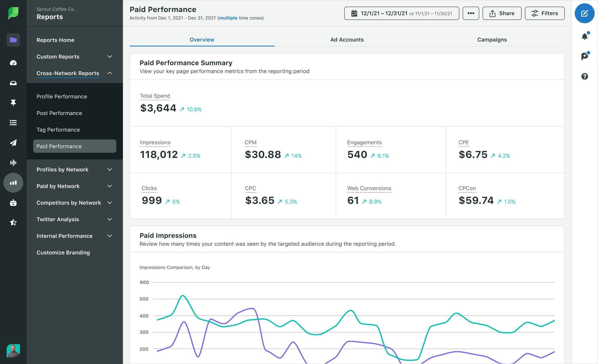Click the Total Spend metric link
This screenshot has width=598, height=364.
pyautogui.click(x=155, y=96)
